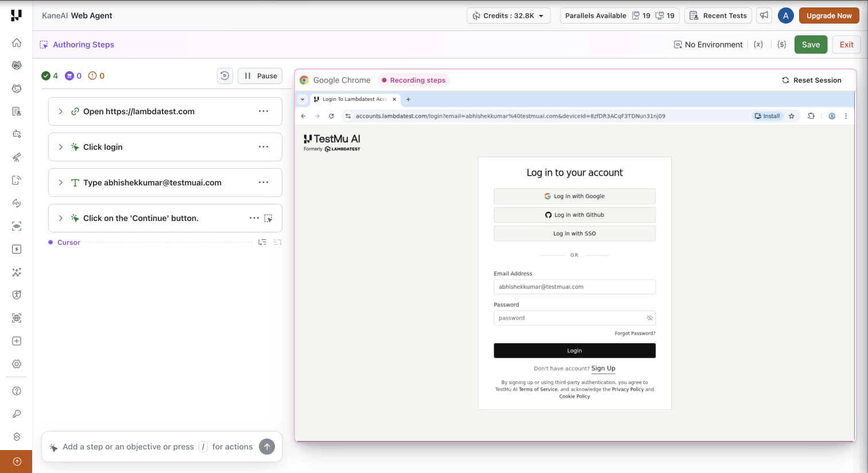Open Recent Tests
The width and height of the screenshot is (868, 473).
click(x=718, y=15)
